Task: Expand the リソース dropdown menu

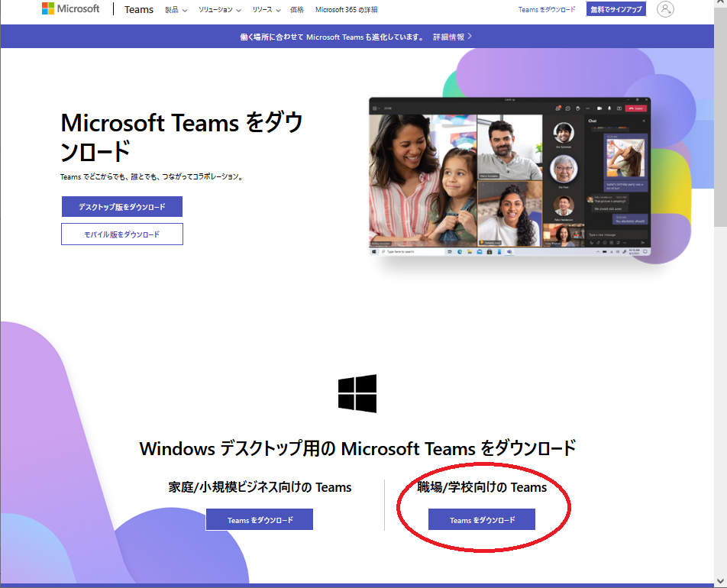Action: (267, 10)
